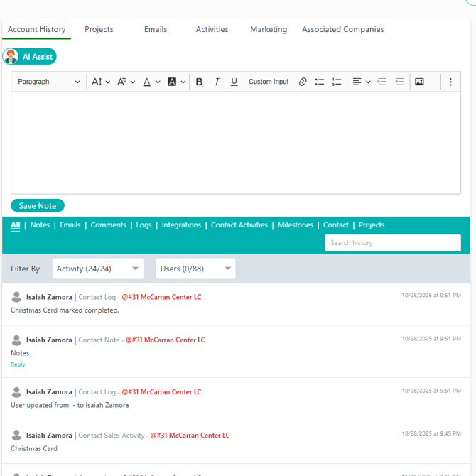Image resolution: width=476 pixels, height=476 pixels.
Task: Open the Paragraph style dropdown
Action: coord(48,82)
